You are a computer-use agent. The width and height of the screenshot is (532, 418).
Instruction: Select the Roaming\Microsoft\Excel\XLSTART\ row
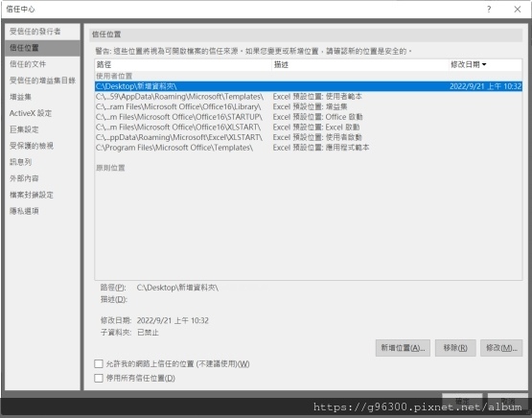[309, 137]
